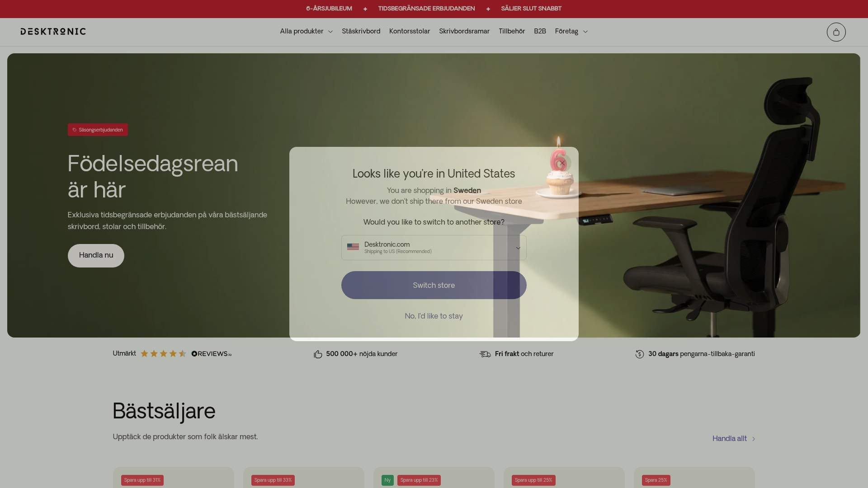Click the delivery truck icon near Fri frakt
The width and height of the screenshot is (868, 488).
(485, 354)
